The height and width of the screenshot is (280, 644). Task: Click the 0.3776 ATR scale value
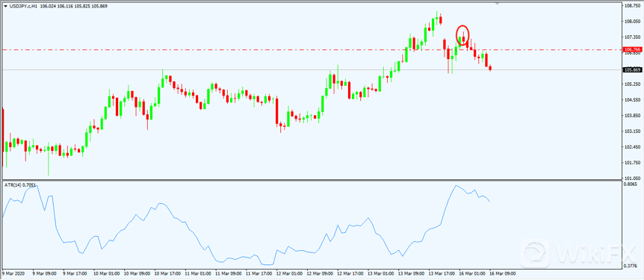click(631, 265)
